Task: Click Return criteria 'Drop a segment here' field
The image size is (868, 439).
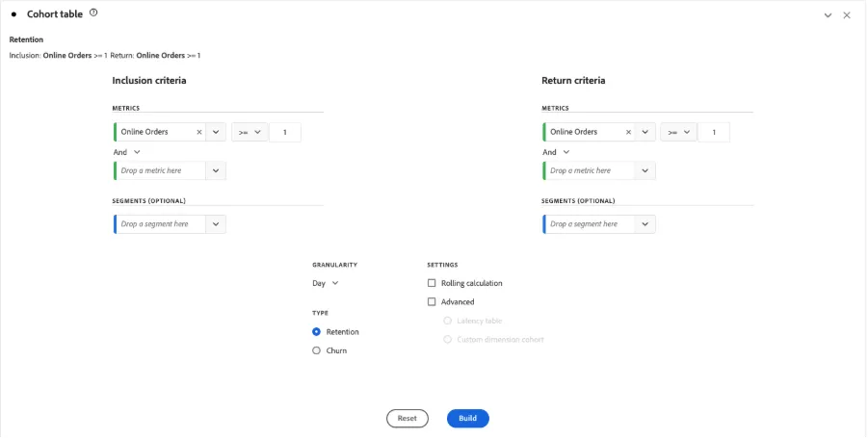Action: point(589,224)
